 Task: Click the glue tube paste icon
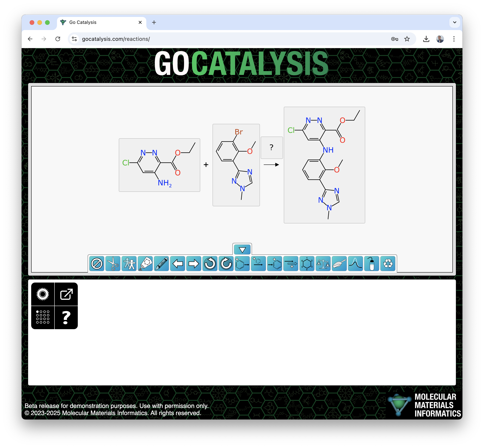[145, 264]
